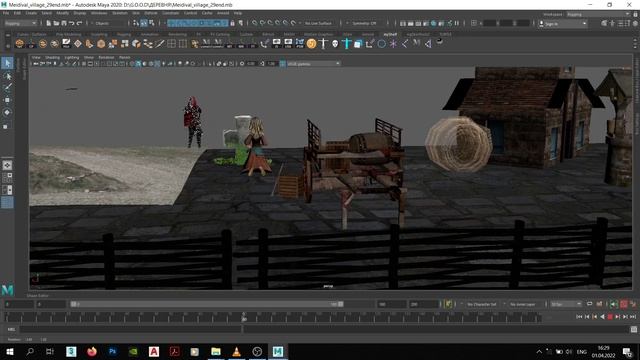
Task: Open Script Editor from command line corner
Action: click(x=634, y=329)
